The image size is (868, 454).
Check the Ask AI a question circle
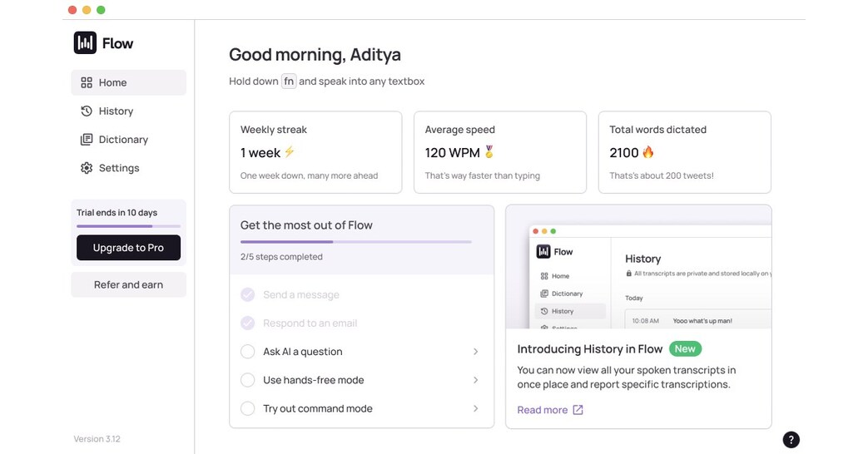[x=247, y=352]
